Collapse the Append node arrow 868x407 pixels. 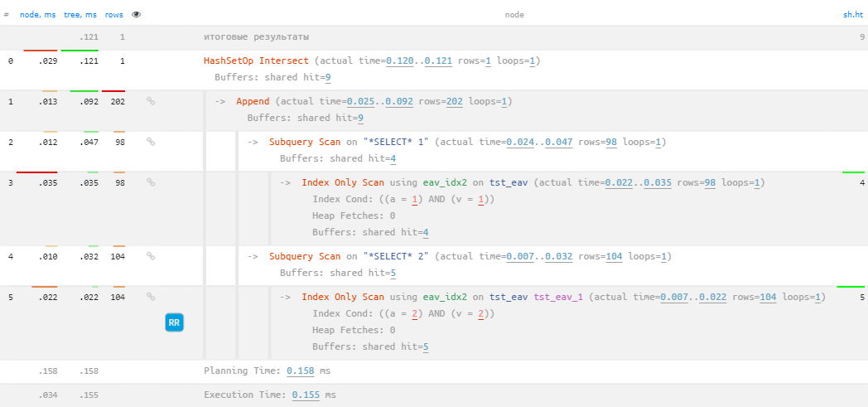coord(219,101)
